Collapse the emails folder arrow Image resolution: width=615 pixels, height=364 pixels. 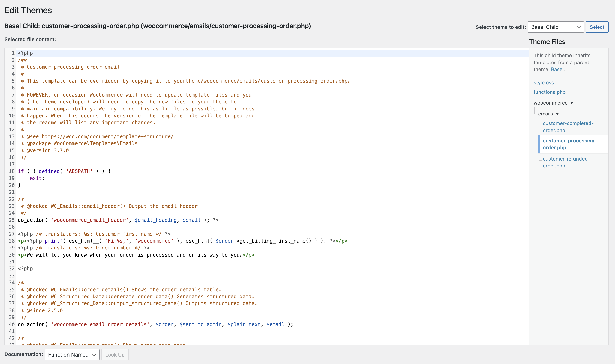click(557, 114)
